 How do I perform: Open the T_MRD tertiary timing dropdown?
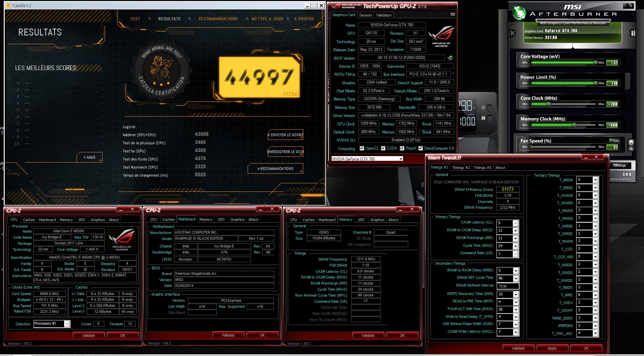(595, 295)
